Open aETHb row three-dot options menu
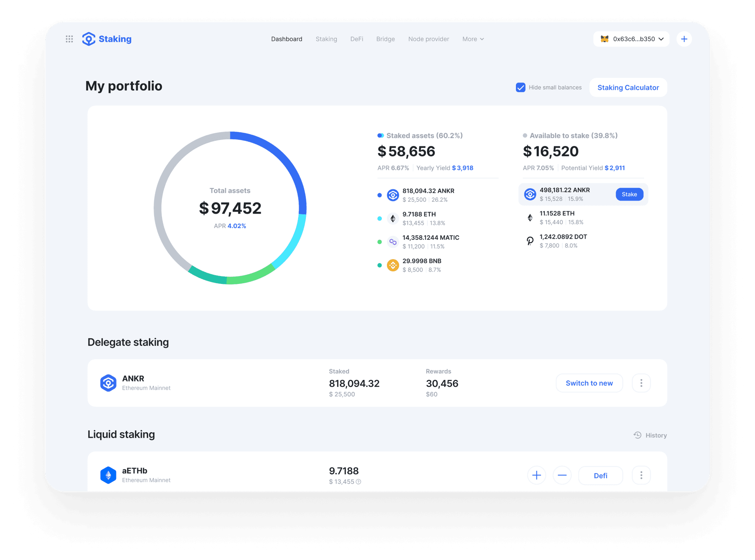The width and height of the screenshot is (755, 560). point(641,475)
